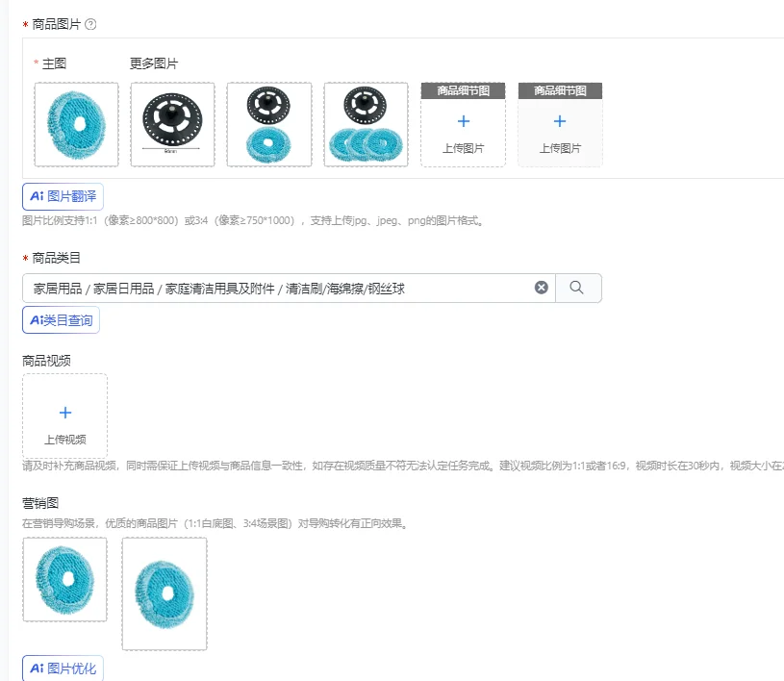Image resolution: width=784 pixels, height=681 pixels.
Task: Open the Ai 图片翻译 tool
Action: [63, 196]
